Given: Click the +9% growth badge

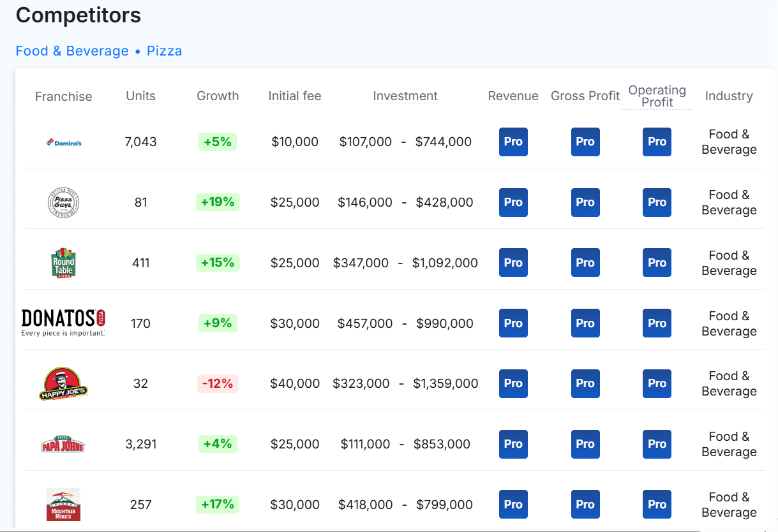Looking at the screenshot, I should (x=218, y=323).
